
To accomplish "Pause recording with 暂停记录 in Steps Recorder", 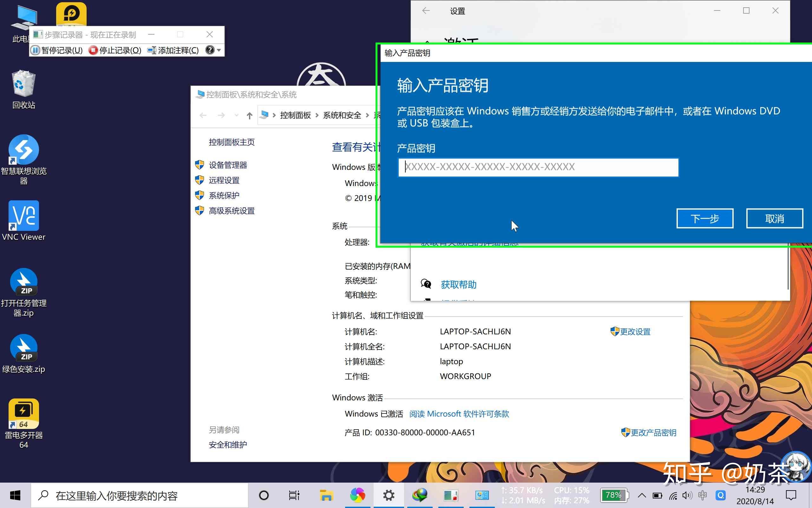I will point(57,50).
